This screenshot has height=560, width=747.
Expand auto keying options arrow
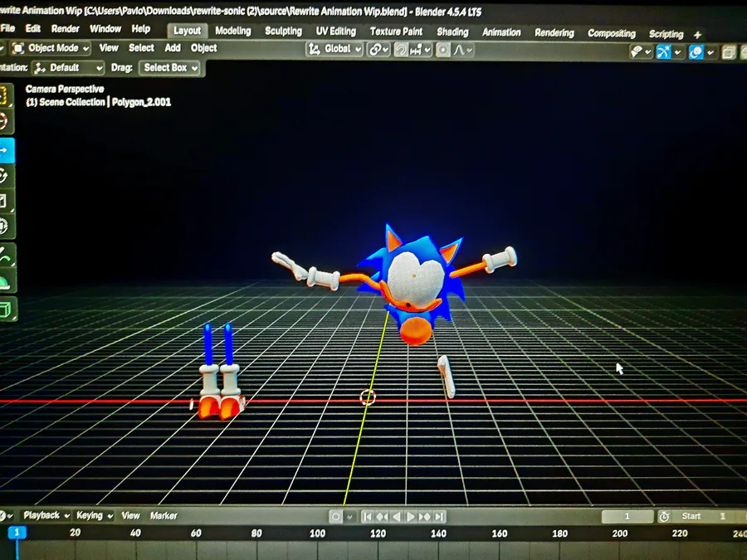349,517
